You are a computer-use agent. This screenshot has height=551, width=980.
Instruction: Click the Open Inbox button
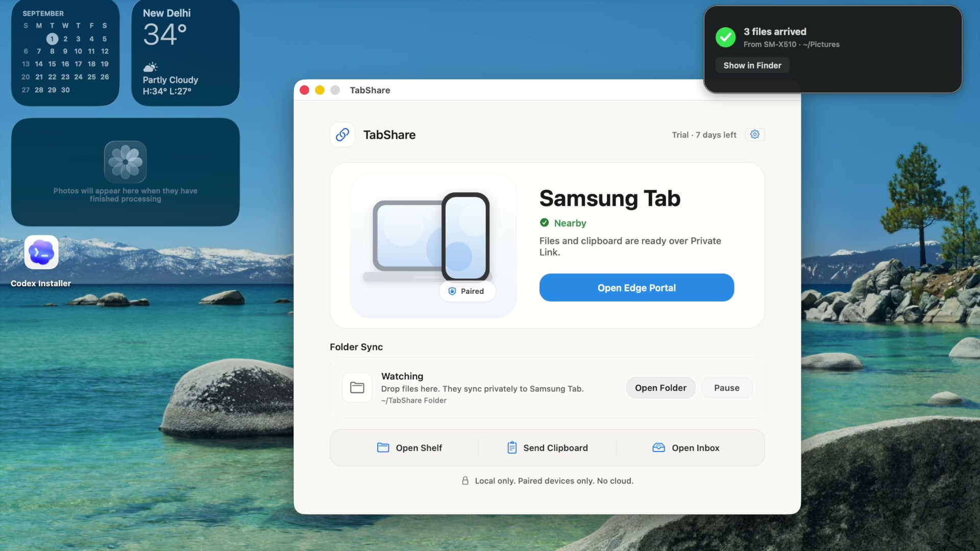coord(686,448)
